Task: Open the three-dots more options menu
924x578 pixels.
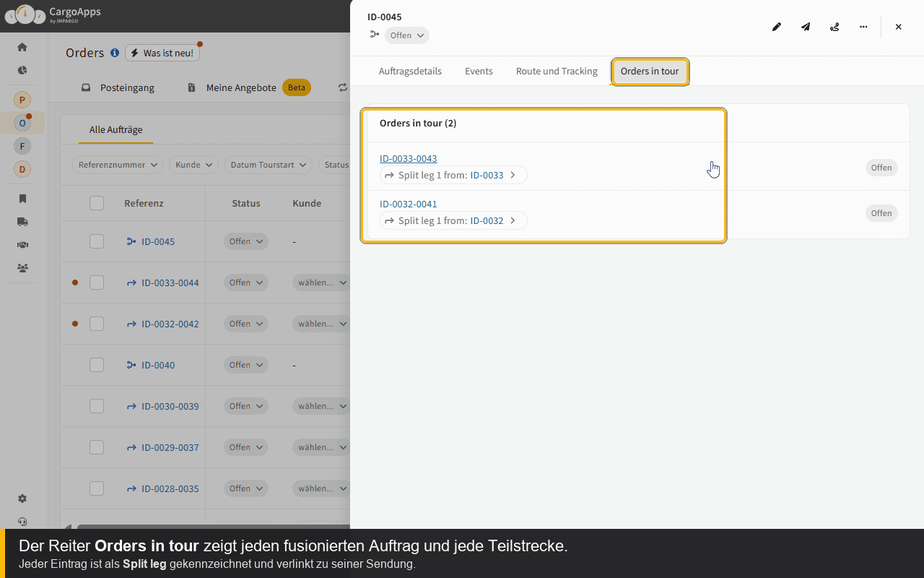Action: point(863,27)
